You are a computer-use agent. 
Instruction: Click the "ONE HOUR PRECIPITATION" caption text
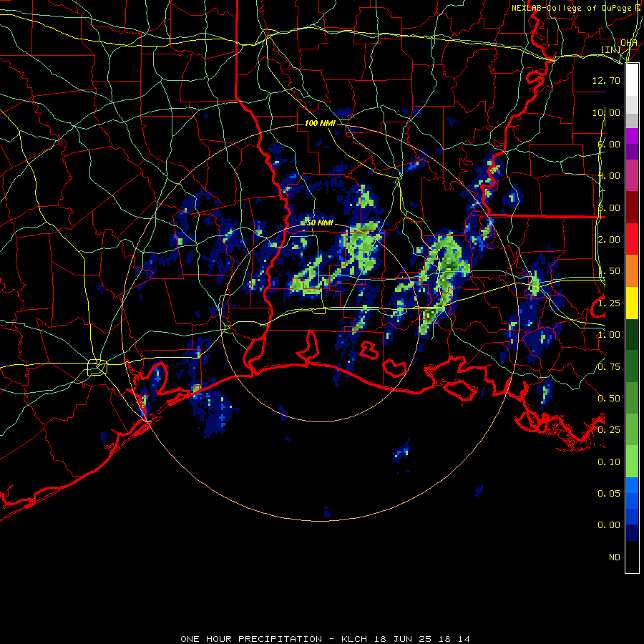coord(251,639)
